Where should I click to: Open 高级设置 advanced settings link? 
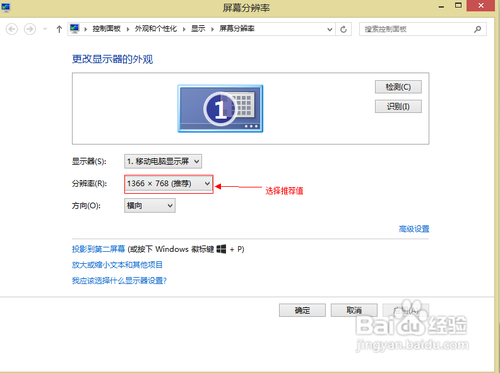point(414,229)
